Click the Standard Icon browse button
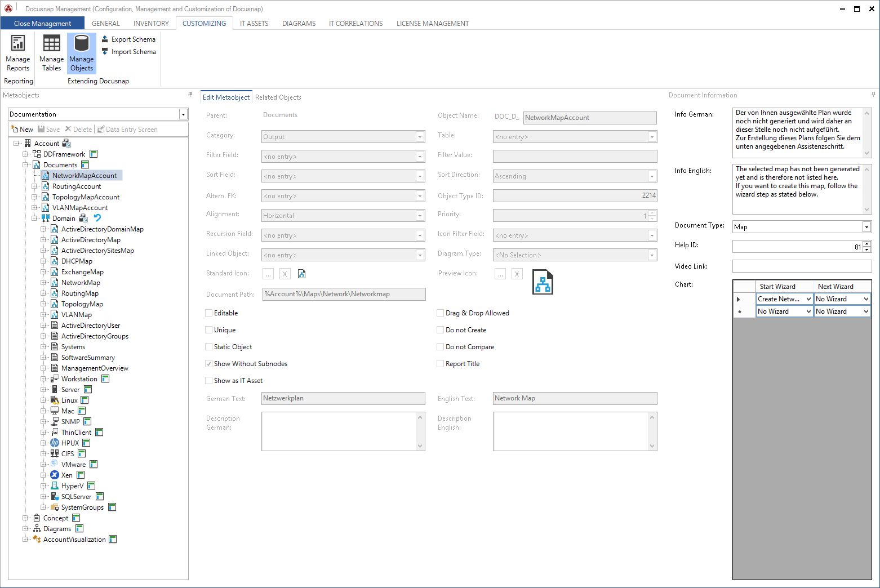 coord(268,274)
